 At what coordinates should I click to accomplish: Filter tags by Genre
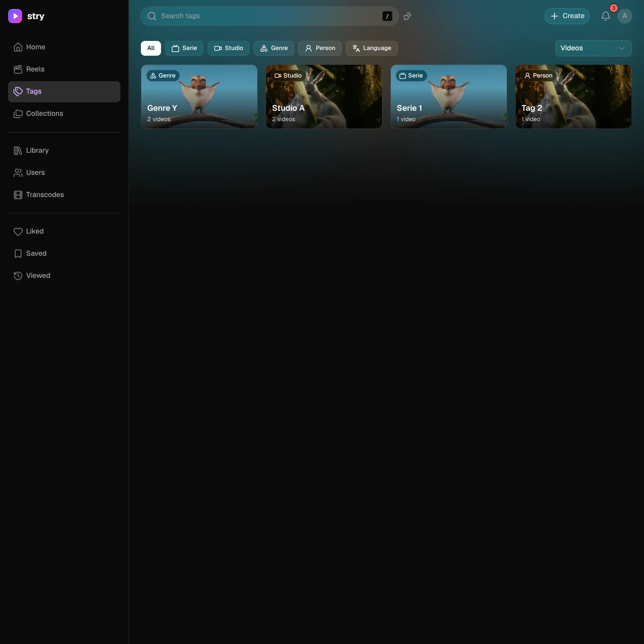[x=274, y=48]
